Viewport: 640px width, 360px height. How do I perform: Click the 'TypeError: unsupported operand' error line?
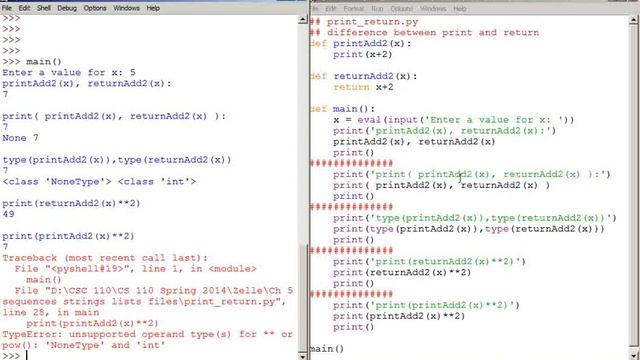tap(147, 334)
